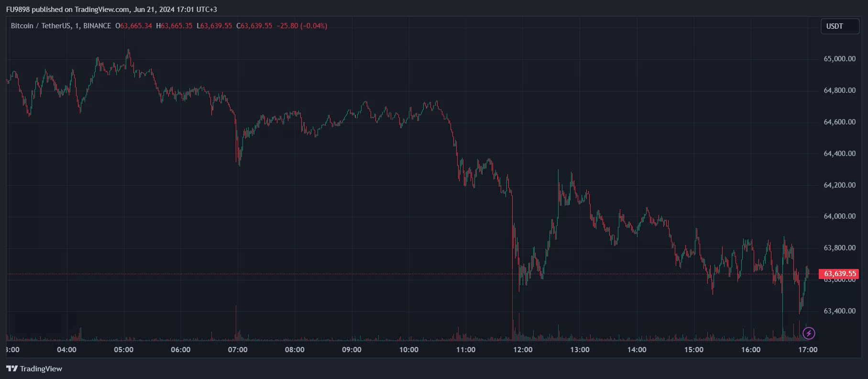Select the 17:00 time axis marker
This screenshot has width=868, height=379.
(x=808, y=350)
